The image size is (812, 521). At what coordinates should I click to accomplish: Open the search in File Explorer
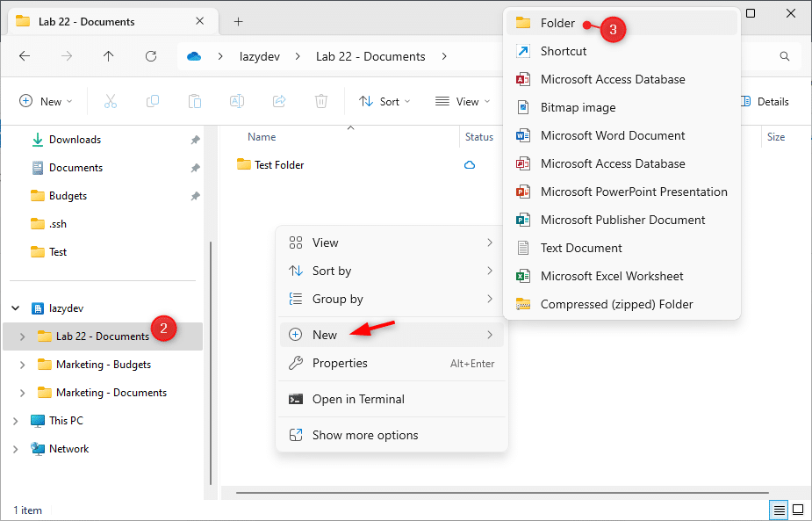(782, 55)
